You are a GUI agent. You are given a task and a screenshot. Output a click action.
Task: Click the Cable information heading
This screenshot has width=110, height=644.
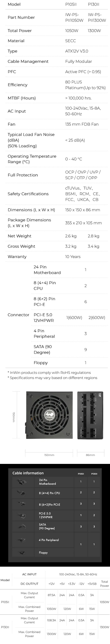pyautogui.click(x=28, y=473)
